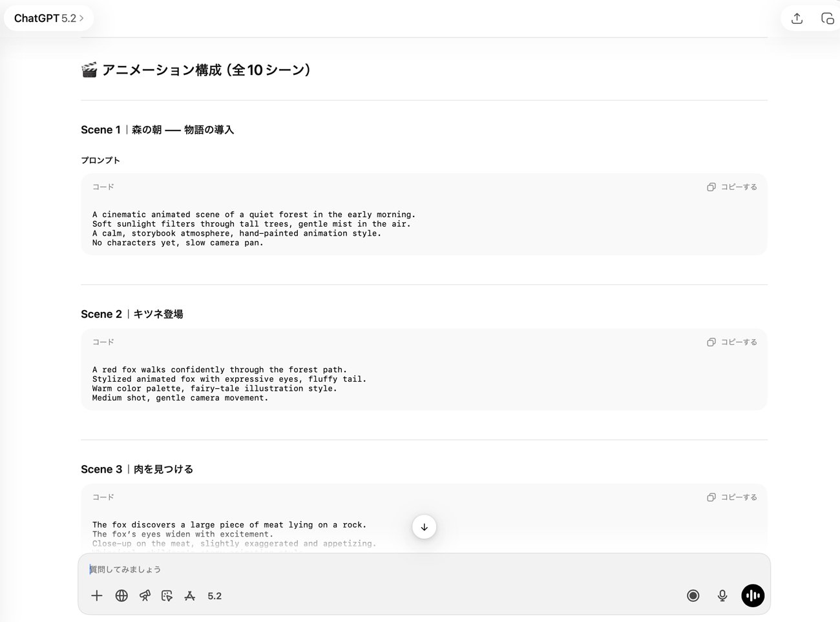Click the 質問してみましょう input field
This screenshot has width=840, height=622.
[x=258, y=569]
